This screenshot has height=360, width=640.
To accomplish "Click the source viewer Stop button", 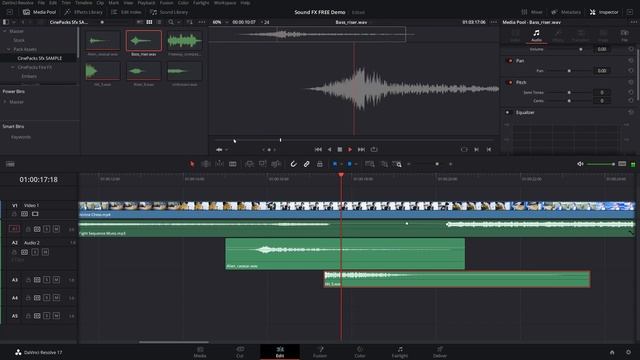I will click(x=340, y=150).
